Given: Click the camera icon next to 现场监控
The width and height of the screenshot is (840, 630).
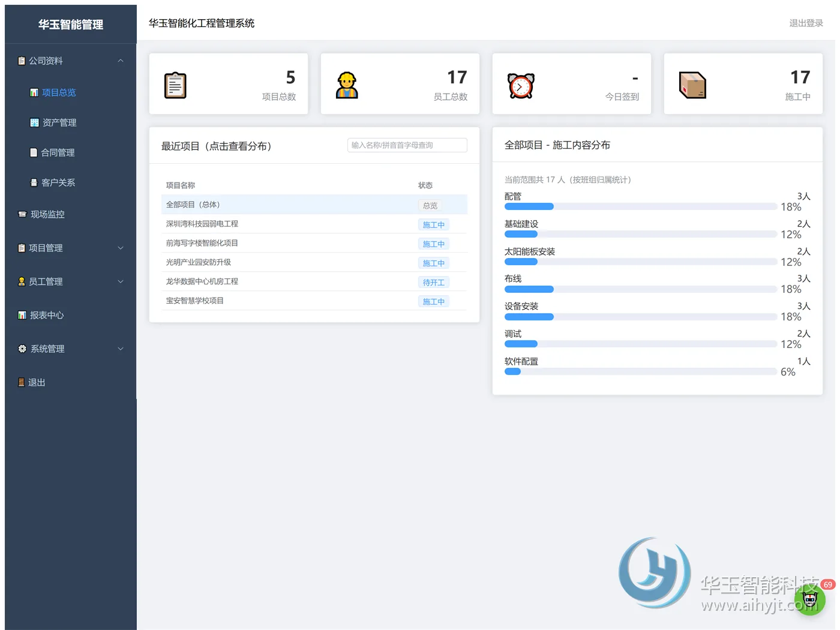Looking at the screenshot, I should (x=22, y=214).
